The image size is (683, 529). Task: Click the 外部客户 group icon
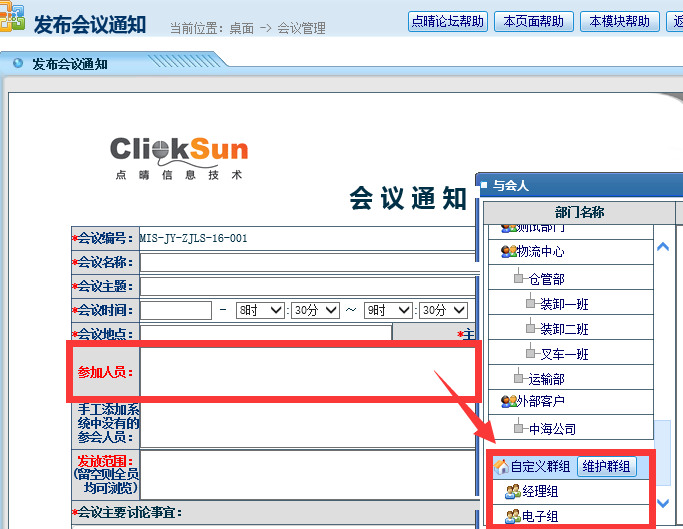(508, 401)
